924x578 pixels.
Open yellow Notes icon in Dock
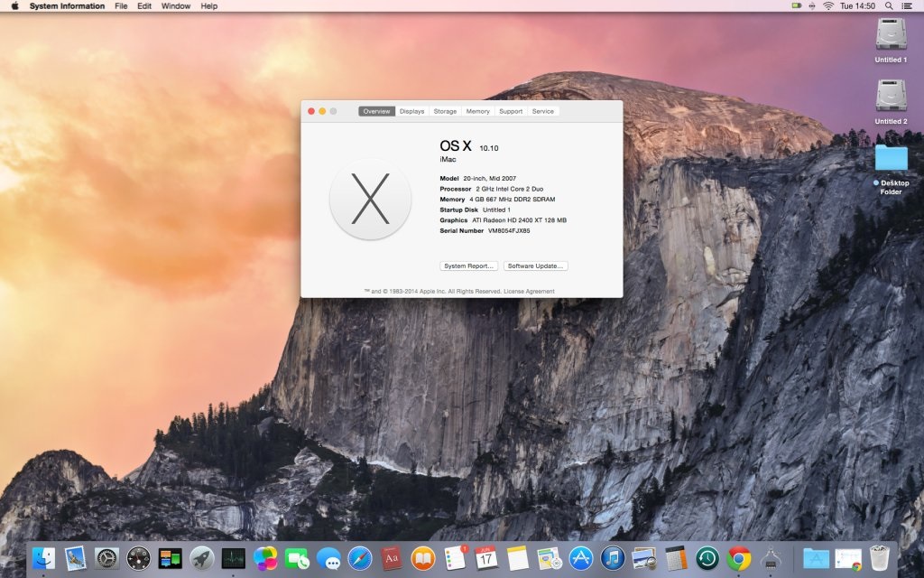[518, 558]
